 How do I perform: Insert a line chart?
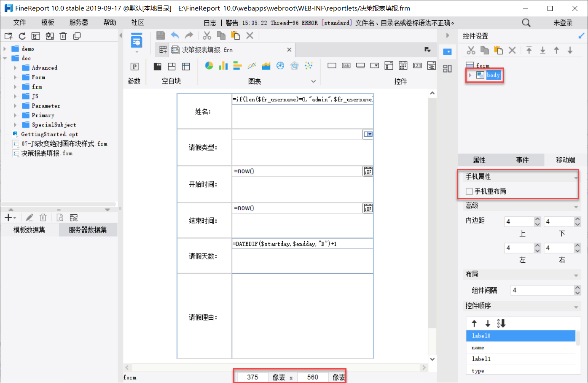click(252, 65)
